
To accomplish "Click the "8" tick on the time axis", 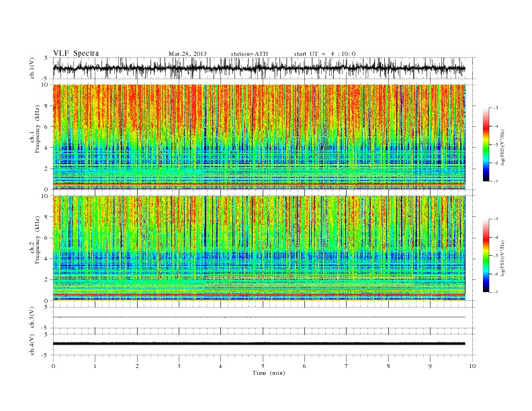I will click(x=388, y=366).
